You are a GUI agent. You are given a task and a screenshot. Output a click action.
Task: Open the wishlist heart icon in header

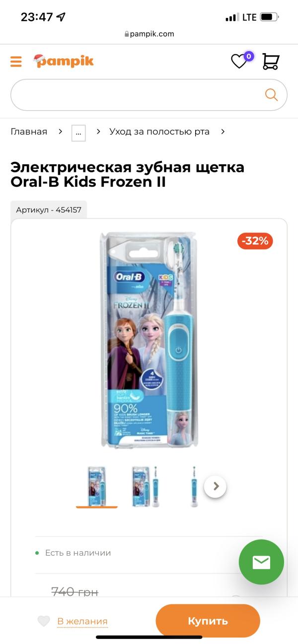point(239,61)
